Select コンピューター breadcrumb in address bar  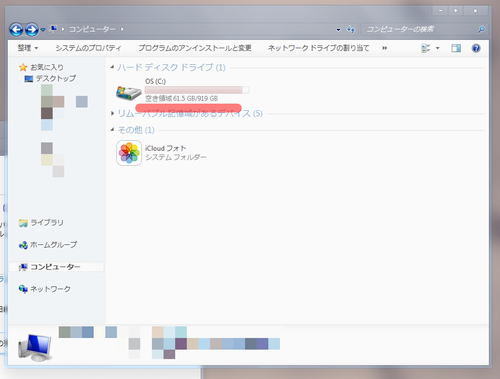tap(92, 29)
